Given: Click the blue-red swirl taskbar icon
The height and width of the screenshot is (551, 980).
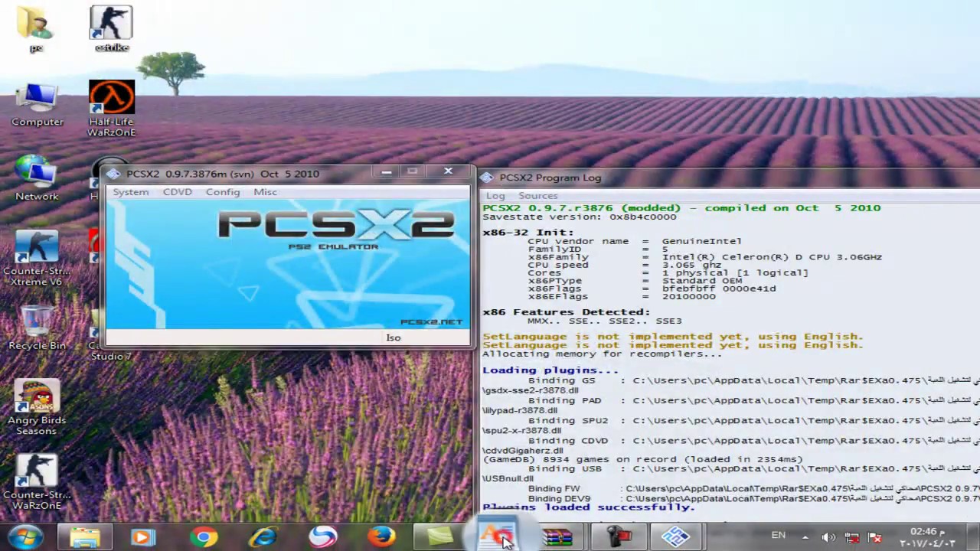Looking at the screenshot, I should 322,537.
